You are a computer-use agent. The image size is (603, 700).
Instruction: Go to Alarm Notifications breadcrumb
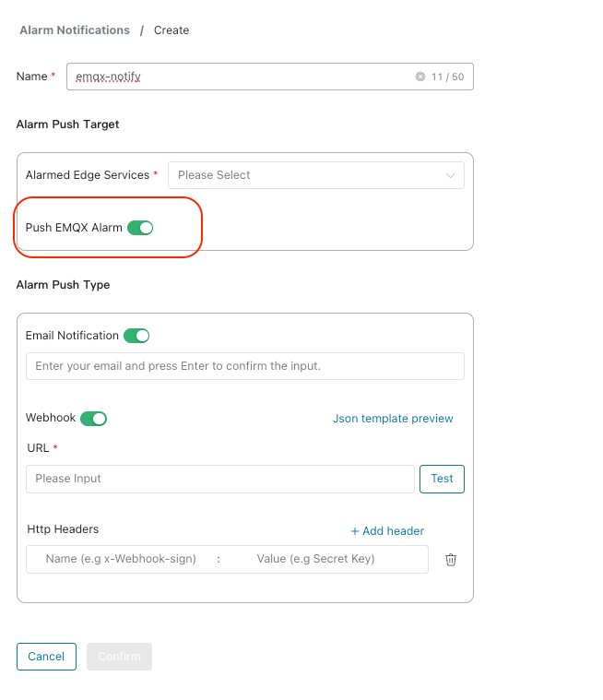75,30
